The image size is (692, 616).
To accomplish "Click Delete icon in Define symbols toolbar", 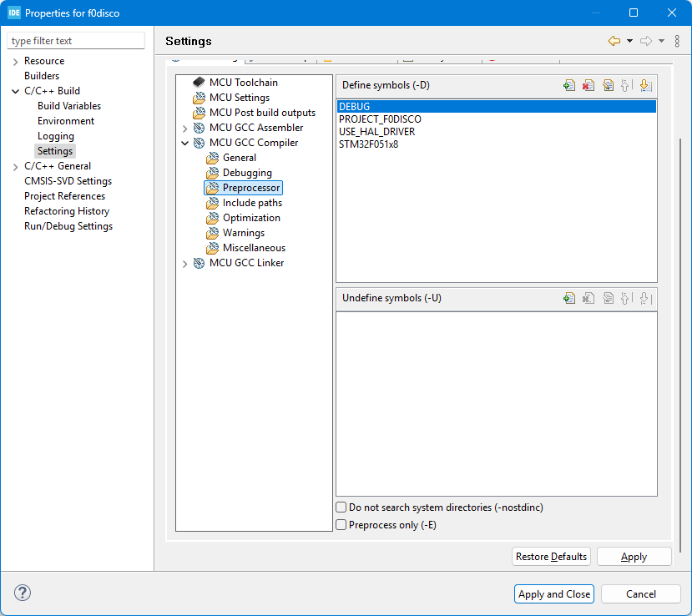I will (588, 85).
